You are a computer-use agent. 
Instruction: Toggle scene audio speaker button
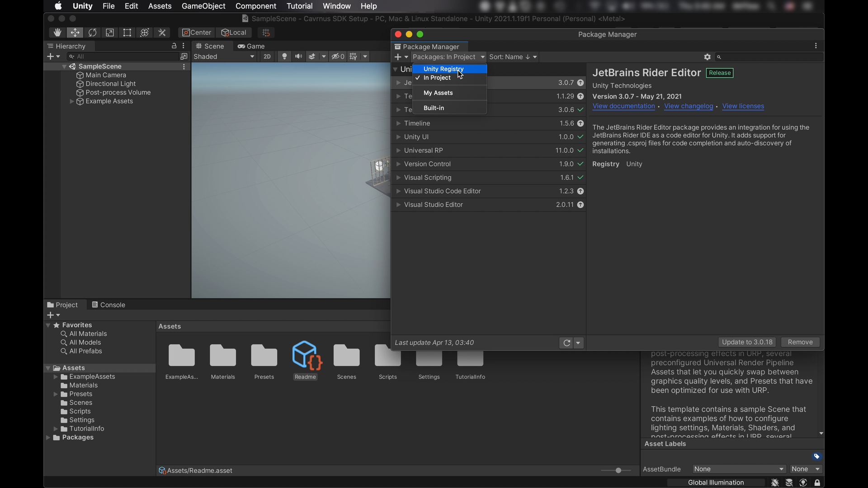pyautogui.click(x=298, y=56)
